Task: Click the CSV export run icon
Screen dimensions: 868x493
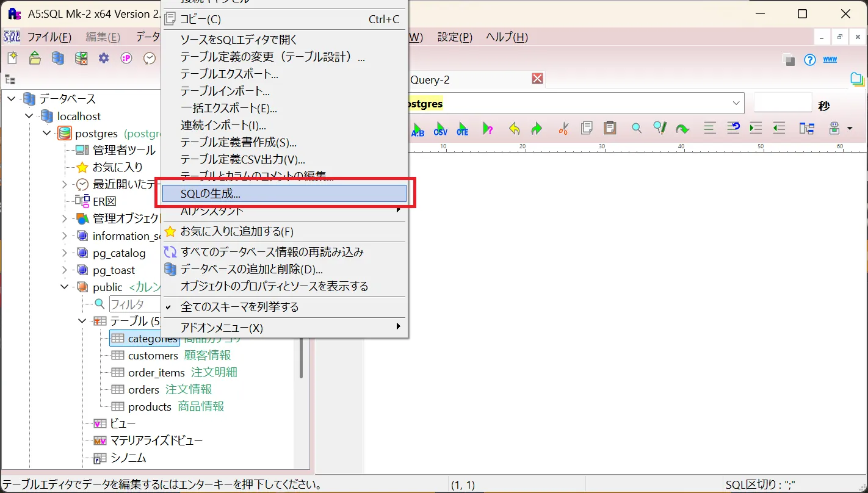Action: point(440,129)
